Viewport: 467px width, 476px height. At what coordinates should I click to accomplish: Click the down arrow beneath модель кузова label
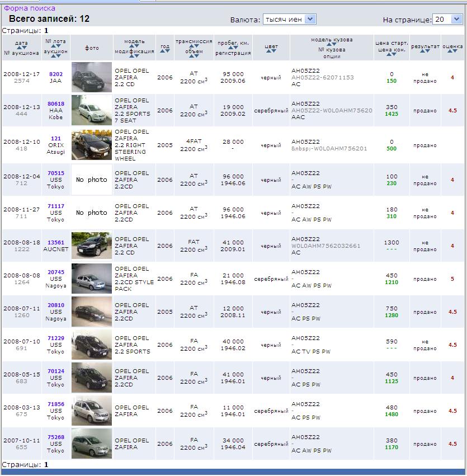335,45
